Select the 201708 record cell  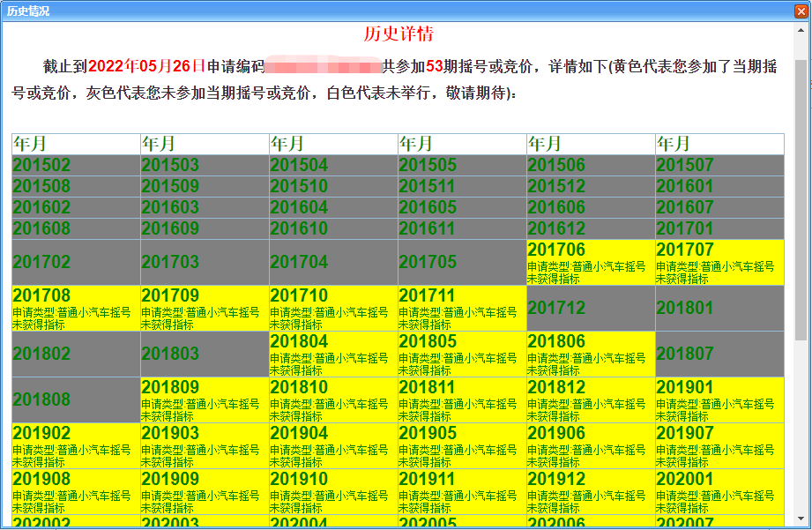click(x=76, y=308)
